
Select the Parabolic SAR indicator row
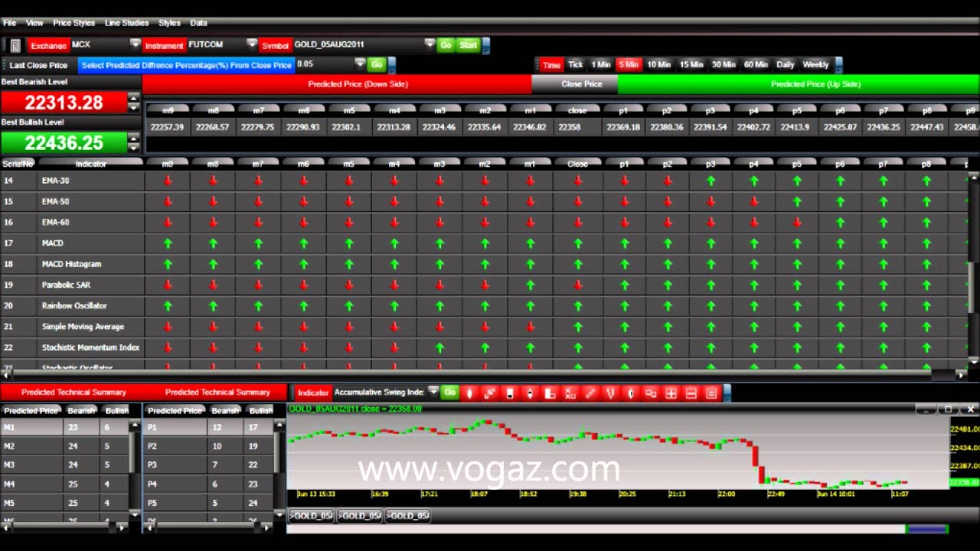point(484,285)
